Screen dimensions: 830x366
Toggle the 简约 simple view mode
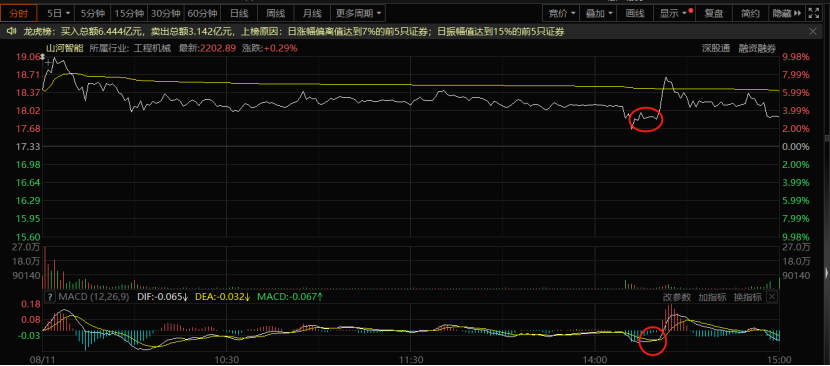[750, 13]
